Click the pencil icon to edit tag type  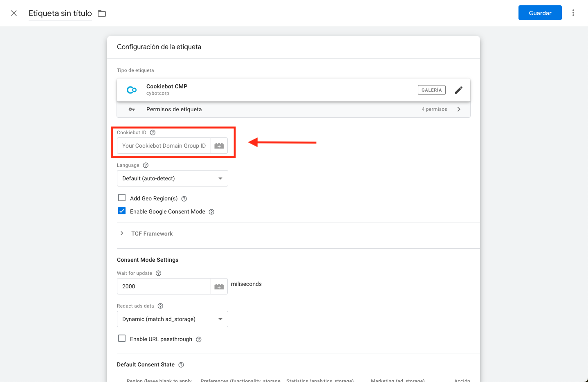point(458,90)
